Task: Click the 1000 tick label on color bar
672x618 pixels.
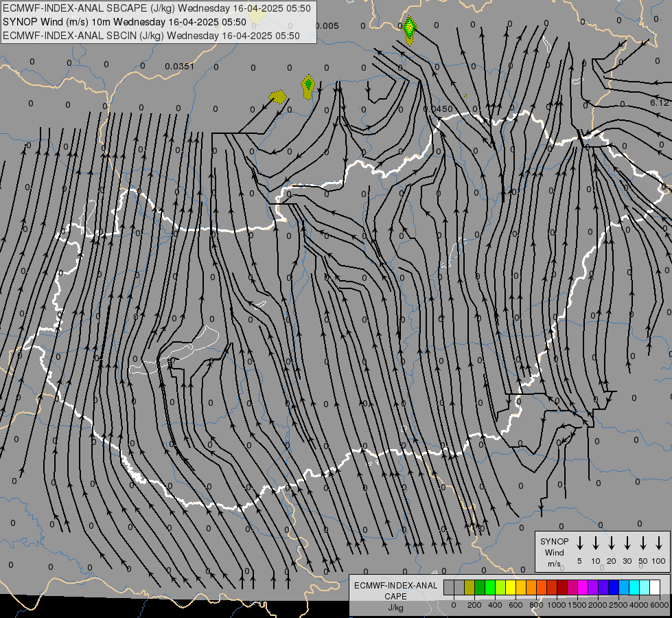Action: click(557, 605)
